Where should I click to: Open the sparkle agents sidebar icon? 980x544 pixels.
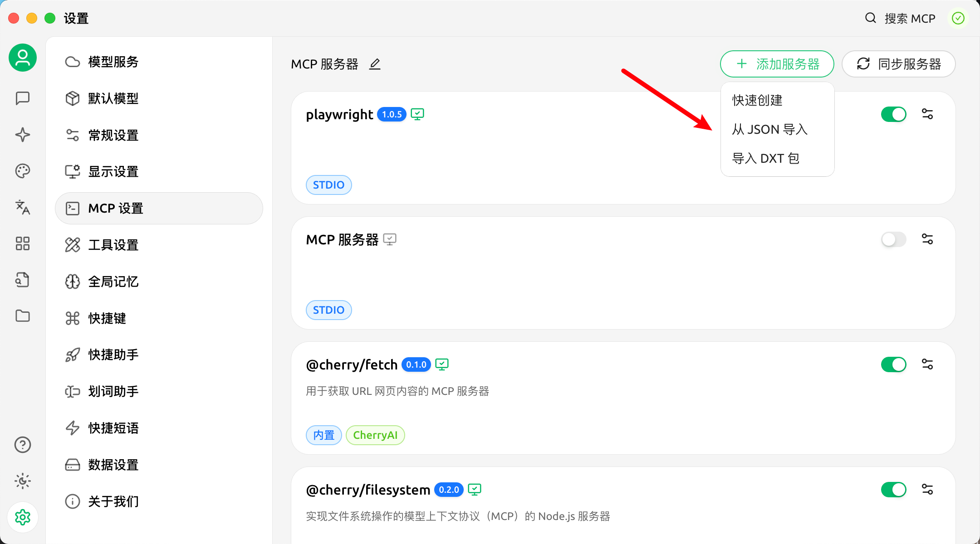(x=23, y=135)
